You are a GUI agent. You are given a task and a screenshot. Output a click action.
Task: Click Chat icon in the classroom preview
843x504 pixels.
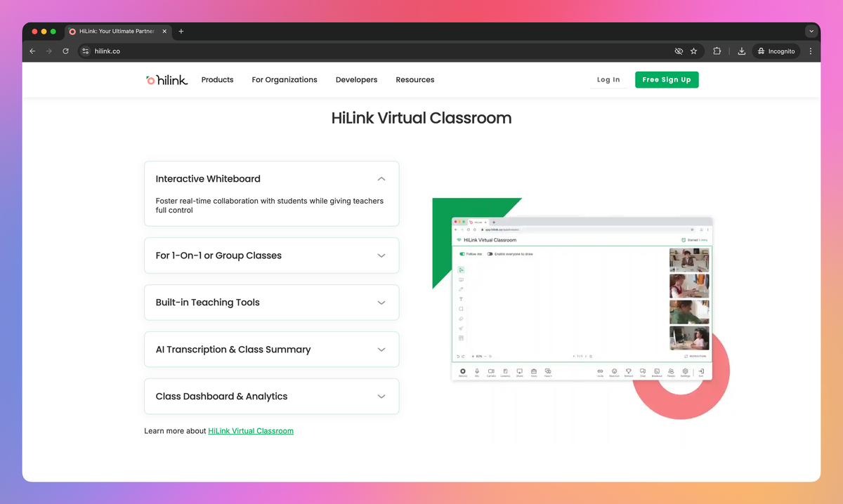click(643, 372)
